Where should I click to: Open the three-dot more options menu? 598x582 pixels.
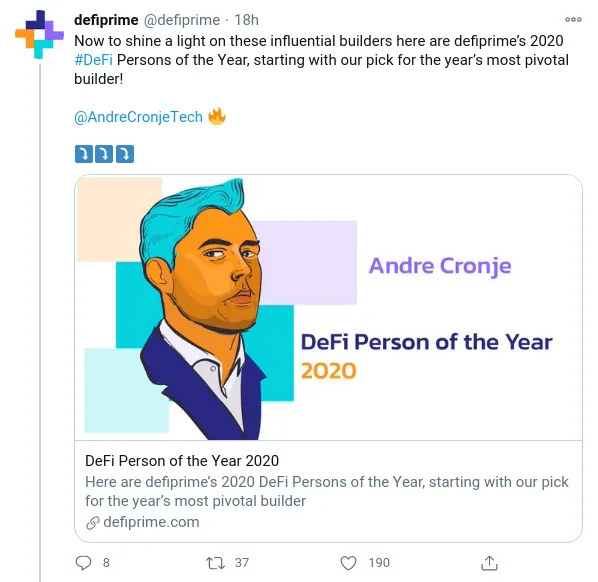coord(573,19)
